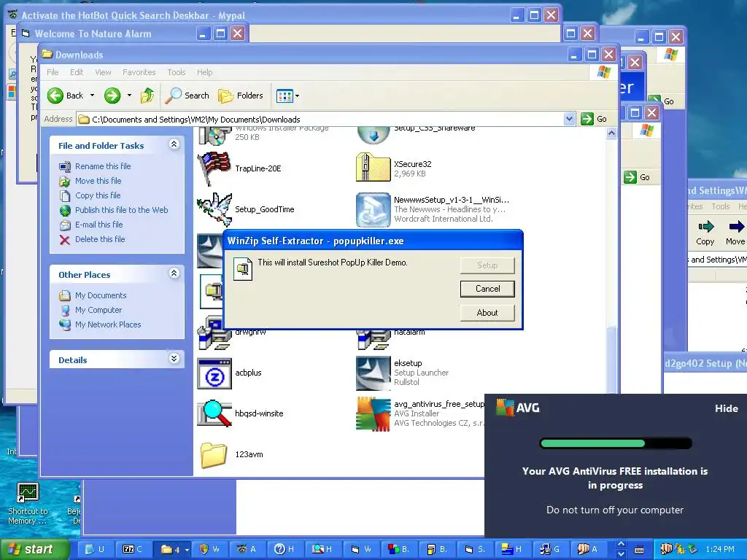The height and width of the screenshot is (560, 747).
Task: Select the drwgnrw installer icon
Action: 214,333
